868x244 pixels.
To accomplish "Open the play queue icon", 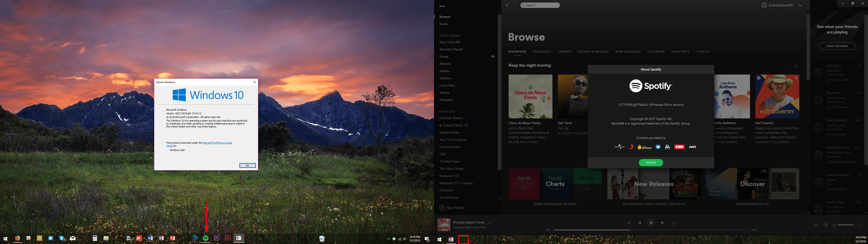I will (x=816, y=225).
